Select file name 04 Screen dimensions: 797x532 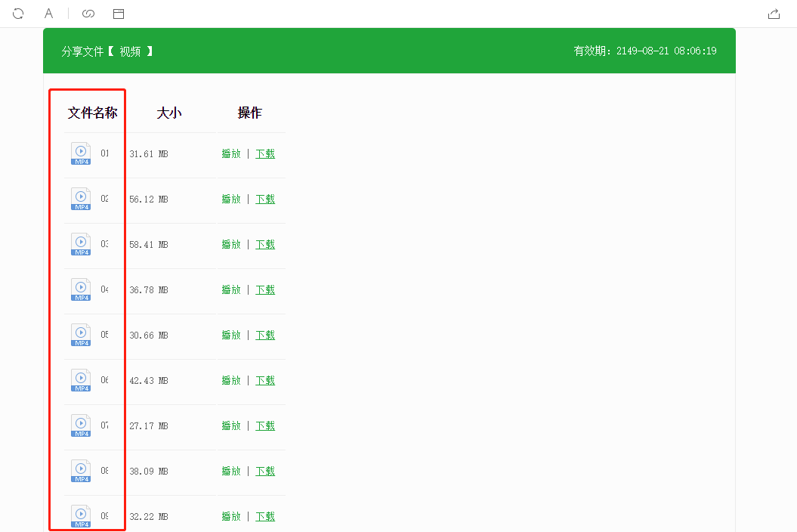(x=105, y=289)
